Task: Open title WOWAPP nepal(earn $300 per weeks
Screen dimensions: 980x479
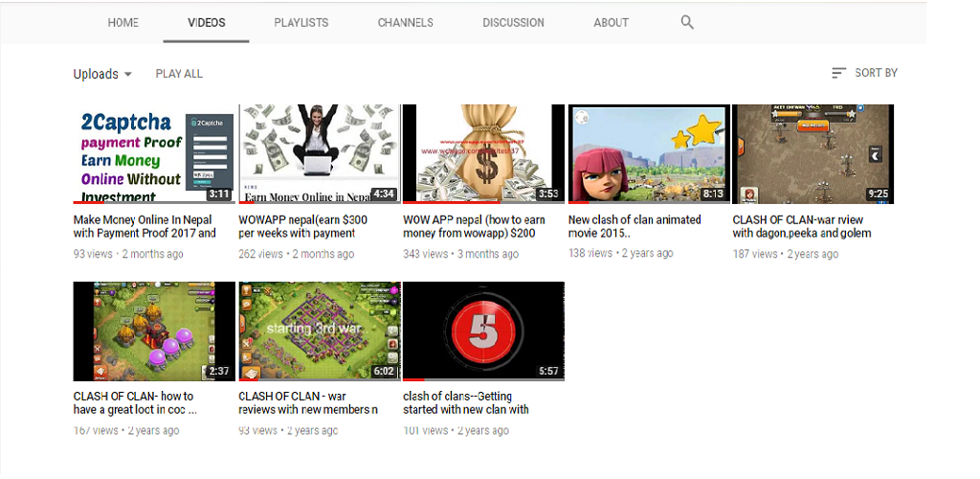Action: [303, 226]
